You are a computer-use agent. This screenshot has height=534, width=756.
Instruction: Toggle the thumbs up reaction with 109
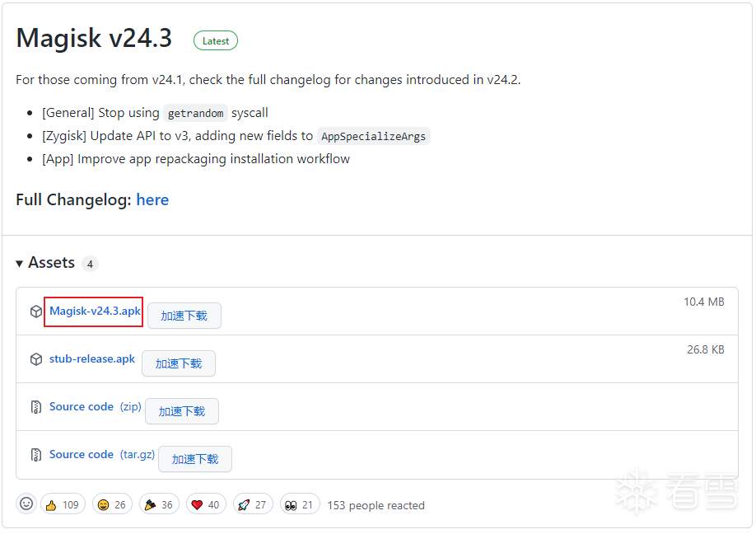(63, 504)
